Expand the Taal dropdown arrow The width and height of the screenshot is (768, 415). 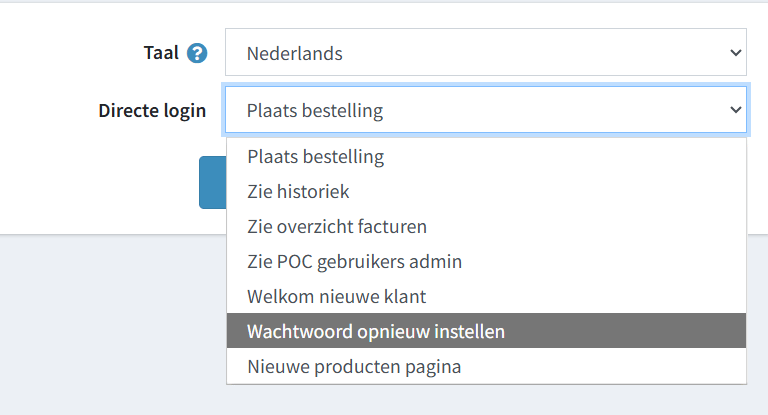click(736, 53)
